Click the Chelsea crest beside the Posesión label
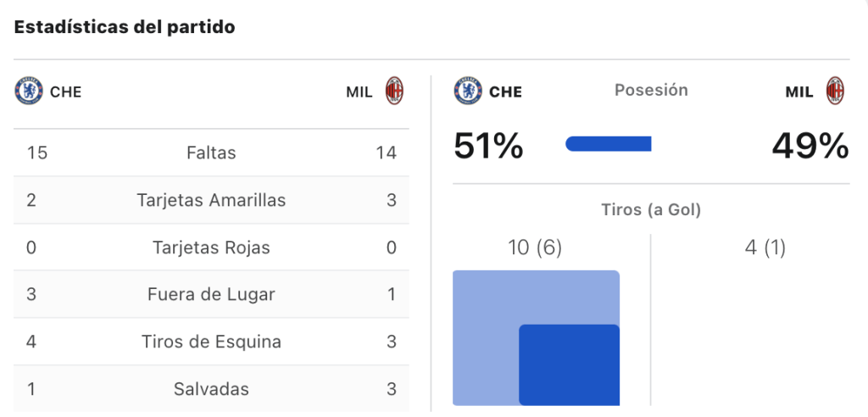The height and width of the screenshot is (417, 868). [x=468, y=91]
